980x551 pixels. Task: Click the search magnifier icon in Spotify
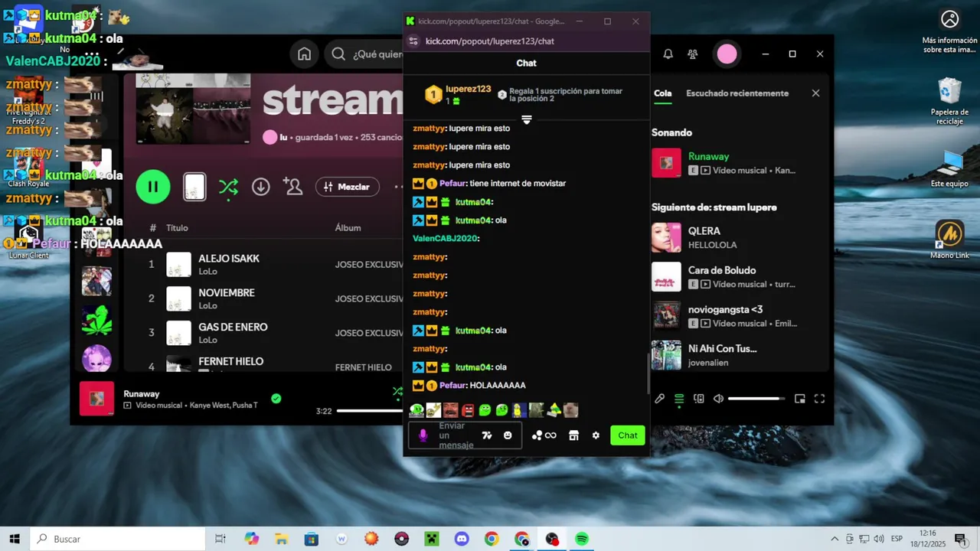click(338, 54)
